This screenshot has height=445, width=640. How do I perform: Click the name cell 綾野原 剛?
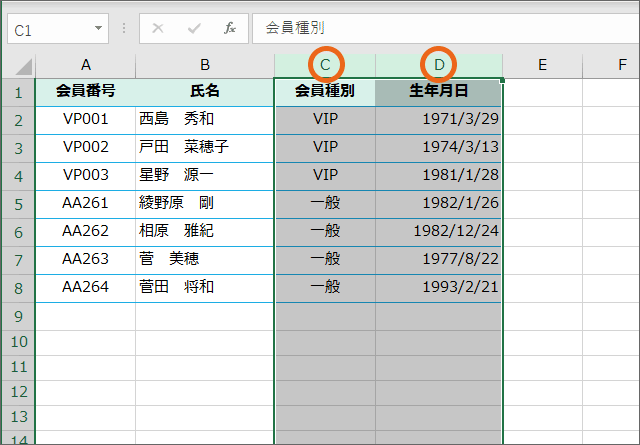coord(205,205)
